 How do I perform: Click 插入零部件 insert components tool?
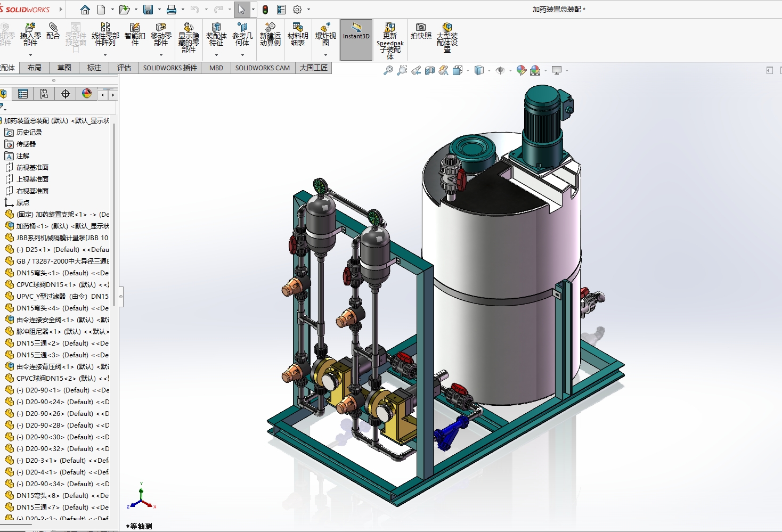(x=30, y=35)
